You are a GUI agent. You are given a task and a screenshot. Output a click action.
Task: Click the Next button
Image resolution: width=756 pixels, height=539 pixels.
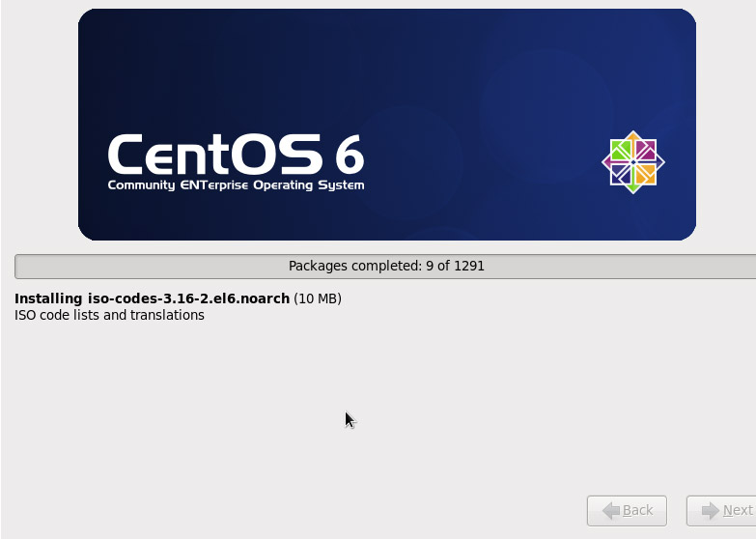pos(721,511)
